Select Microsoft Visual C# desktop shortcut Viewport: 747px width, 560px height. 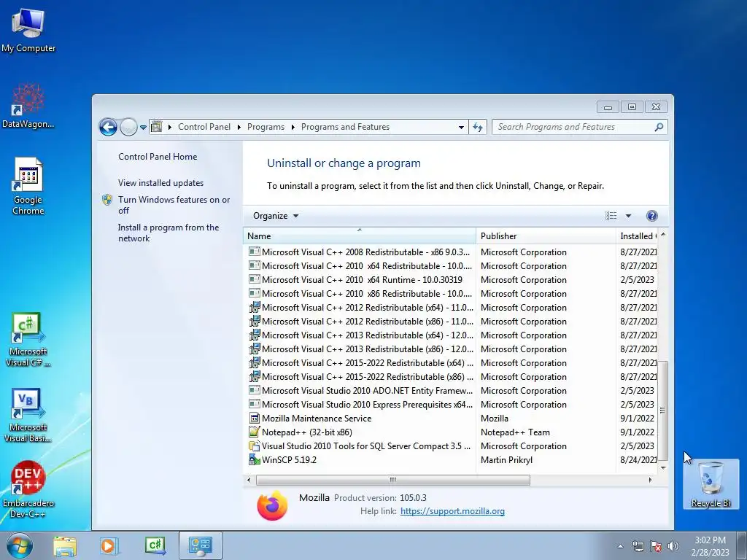coord(28,339)
